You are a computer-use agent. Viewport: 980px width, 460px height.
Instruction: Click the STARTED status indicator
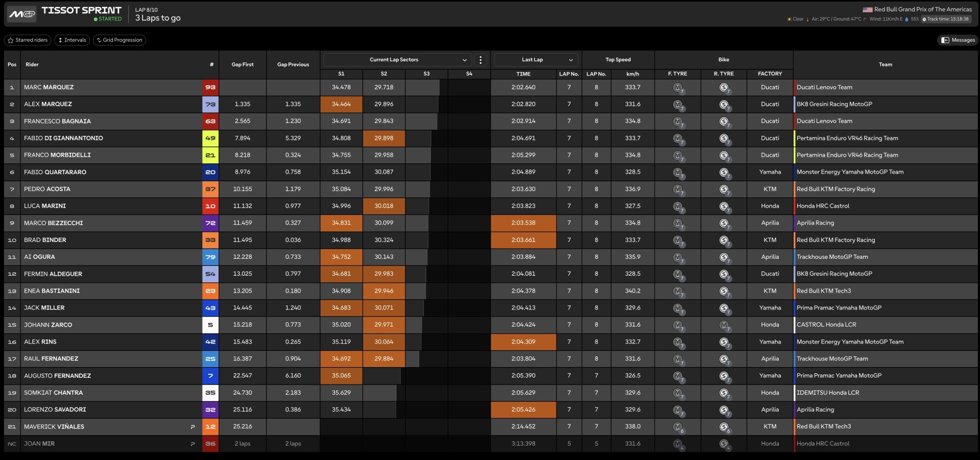[x=108, y=19]
